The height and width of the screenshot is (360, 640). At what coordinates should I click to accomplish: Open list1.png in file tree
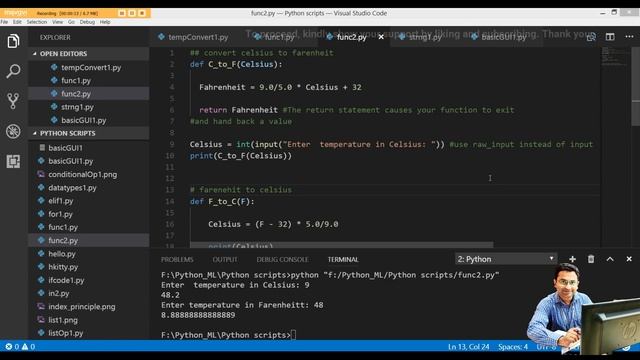[x=89, y=320]
